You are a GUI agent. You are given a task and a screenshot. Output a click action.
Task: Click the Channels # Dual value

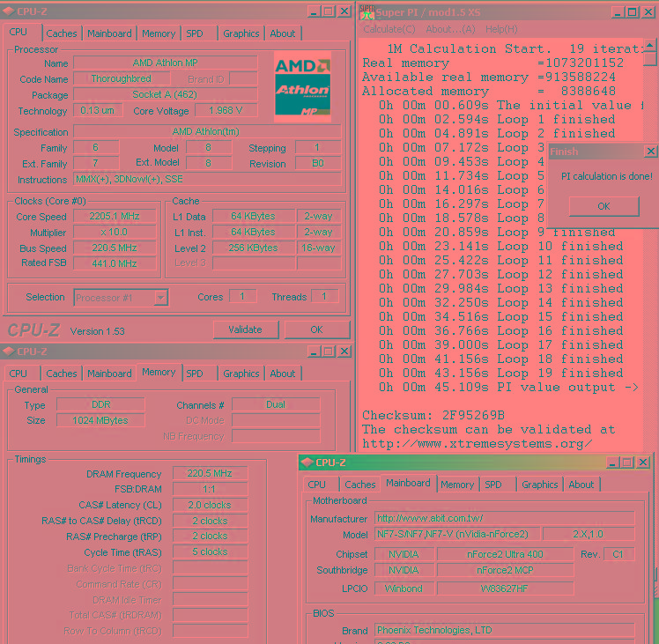pos(276,404)
